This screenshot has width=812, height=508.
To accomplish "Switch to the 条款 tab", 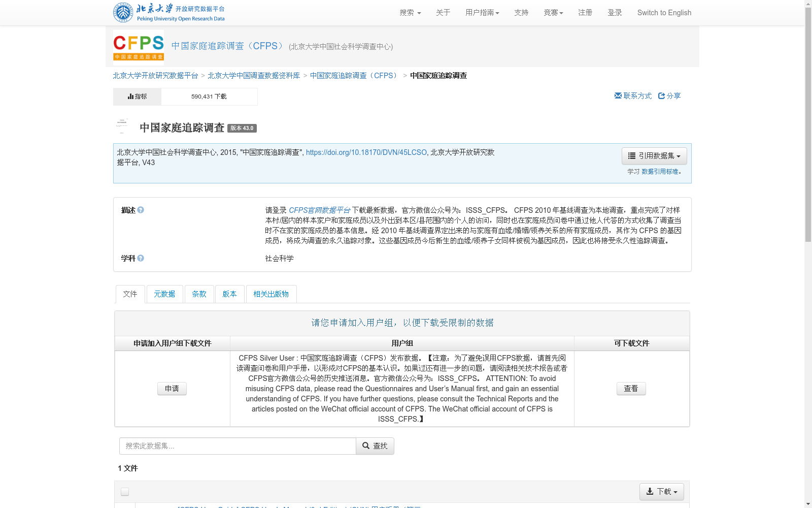I will tap(199, 294).
